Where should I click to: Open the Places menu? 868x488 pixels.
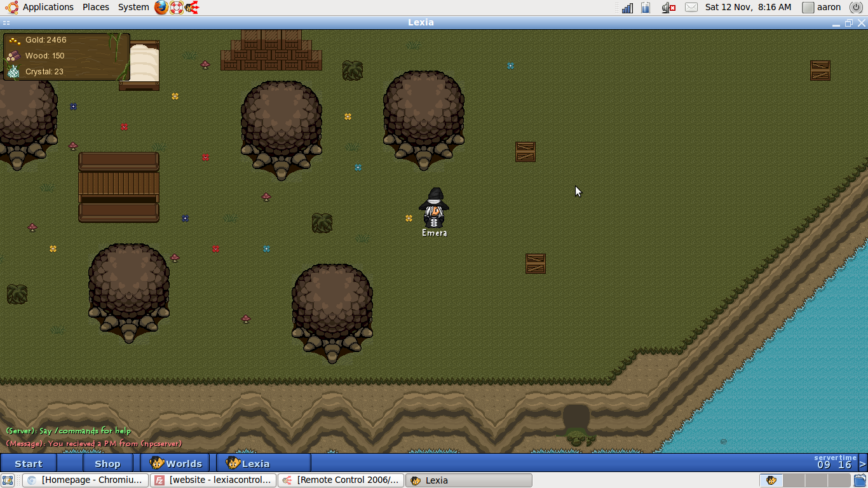pyautogui.click(x=95, y=8)
